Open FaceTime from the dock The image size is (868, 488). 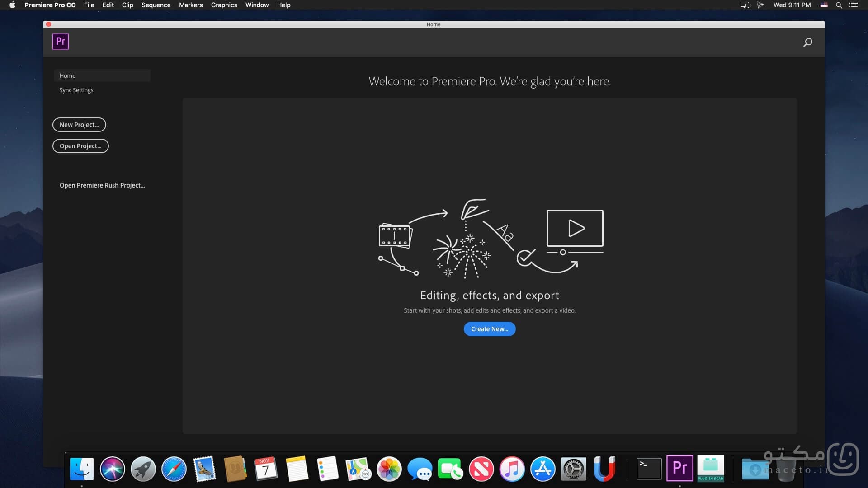coord(450,469)
